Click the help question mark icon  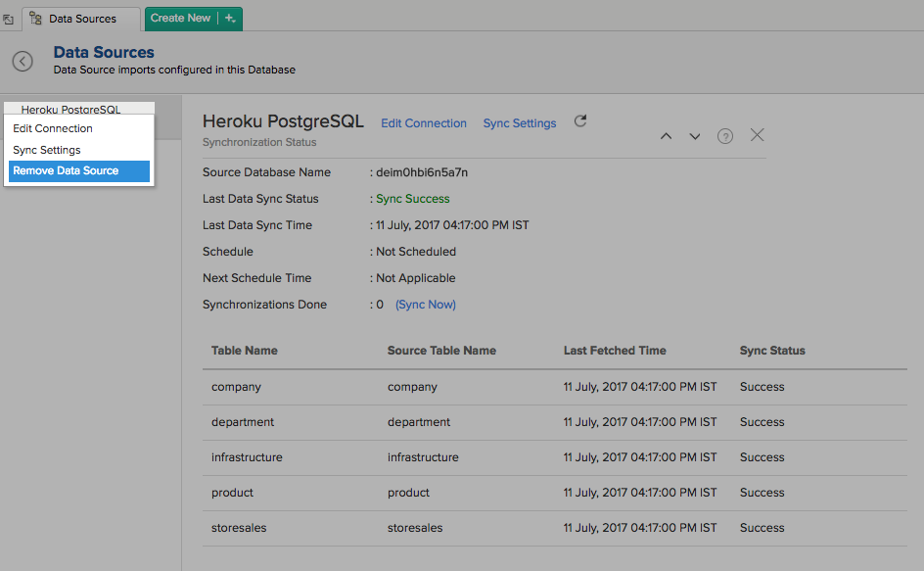point(724,136)
